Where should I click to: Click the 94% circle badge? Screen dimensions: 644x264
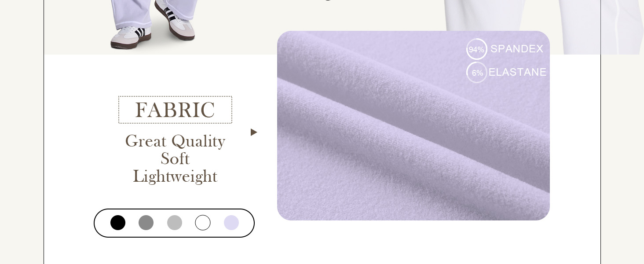click(477, 49)
